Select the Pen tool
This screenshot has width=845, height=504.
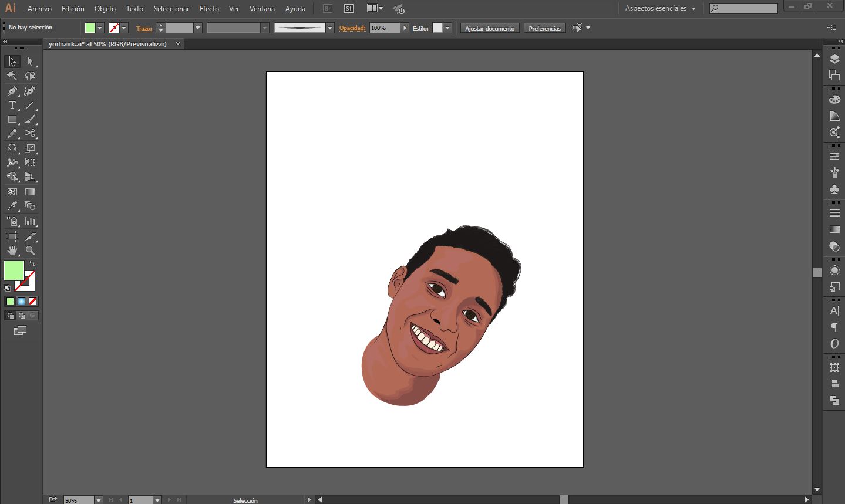pos(12,91)
